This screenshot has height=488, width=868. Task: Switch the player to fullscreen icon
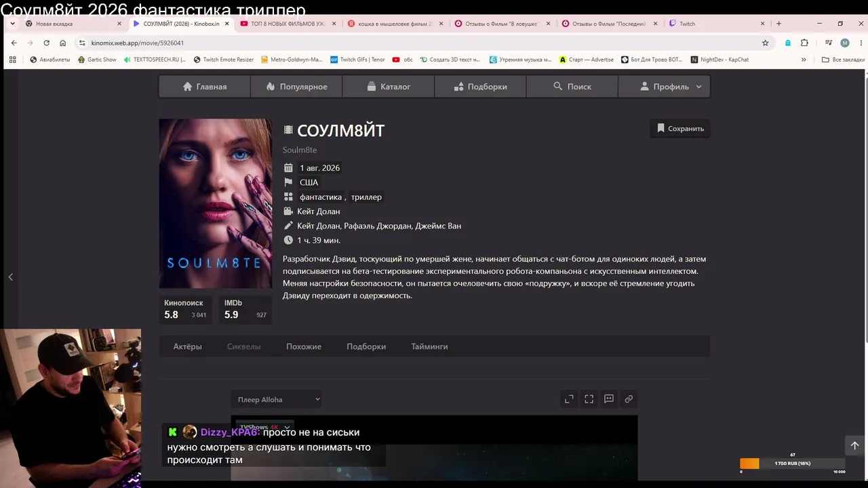[x=589, y=399]
